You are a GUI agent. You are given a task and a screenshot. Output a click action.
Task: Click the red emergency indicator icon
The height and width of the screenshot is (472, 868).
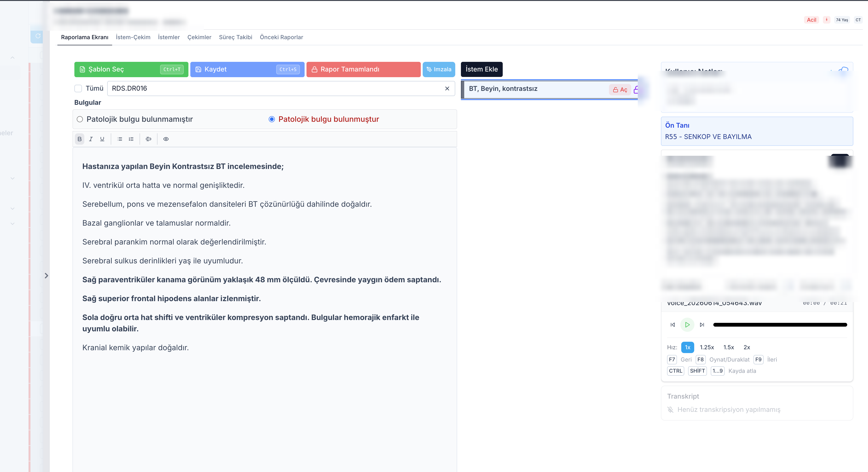coord(826,20)
